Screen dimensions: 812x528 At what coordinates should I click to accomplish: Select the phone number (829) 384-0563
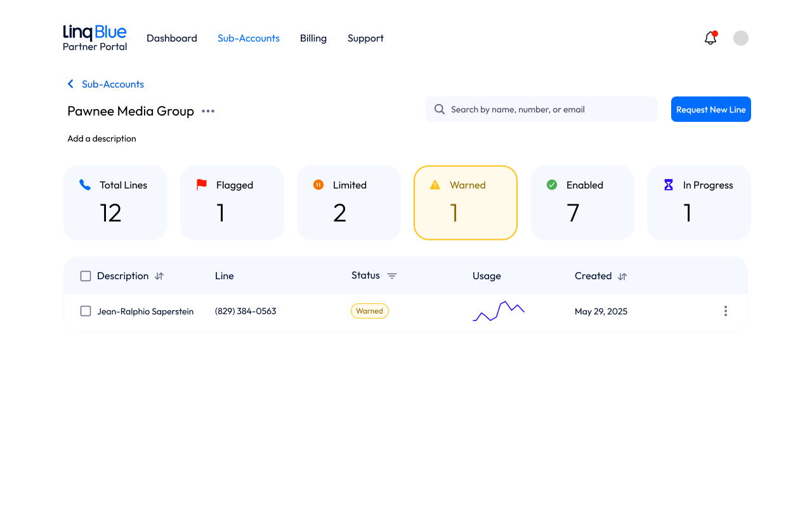click(x=246, y=311)
